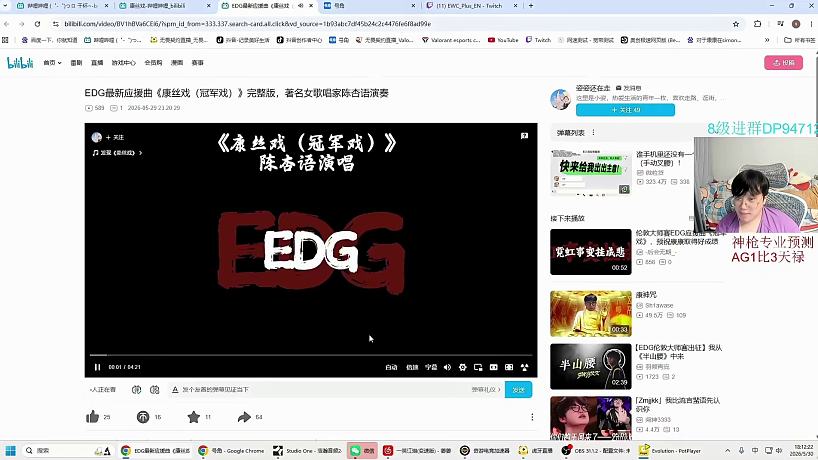The height and width of the screenshot is (460, 818).
Task: Toggle danmaku display switch
Action: point(137,390)
